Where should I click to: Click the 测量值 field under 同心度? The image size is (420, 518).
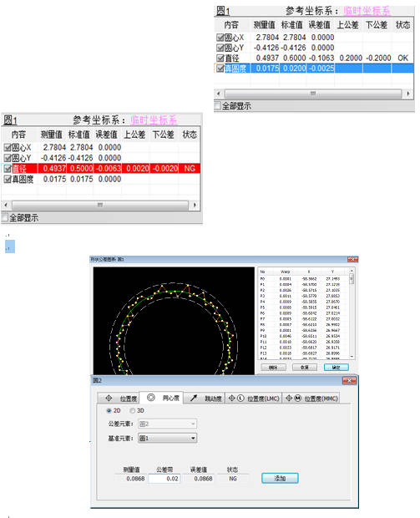click(x=131, y=479)
